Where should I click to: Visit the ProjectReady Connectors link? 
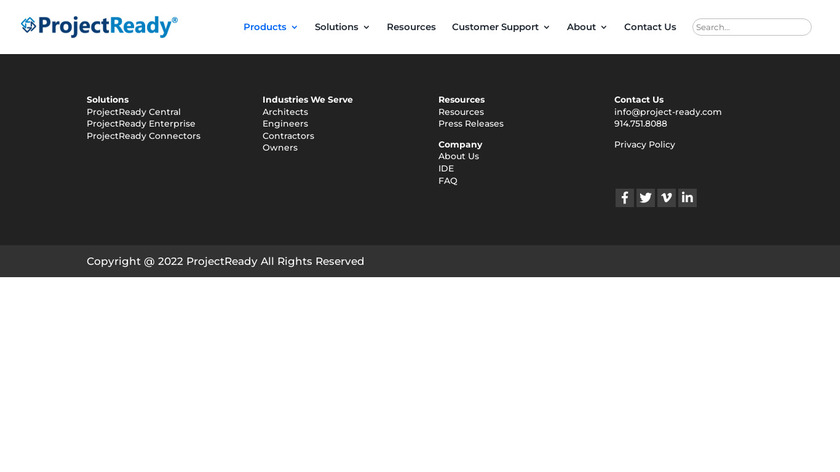coord(143,136)
